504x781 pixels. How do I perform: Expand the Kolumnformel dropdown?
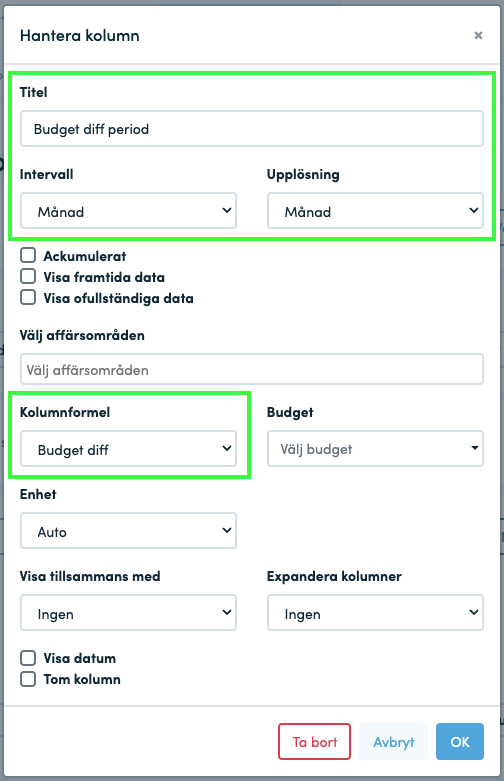click(x=128, y=449)
